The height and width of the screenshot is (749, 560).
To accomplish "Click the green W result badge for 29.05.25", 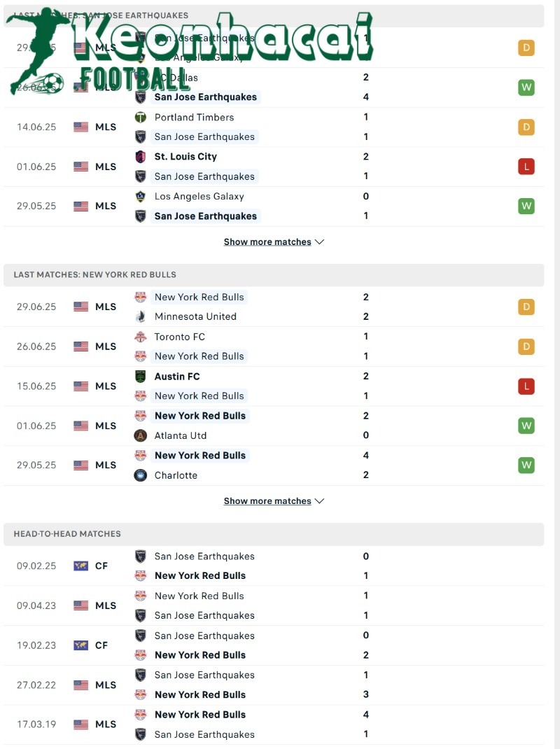I will coord(526,206).
